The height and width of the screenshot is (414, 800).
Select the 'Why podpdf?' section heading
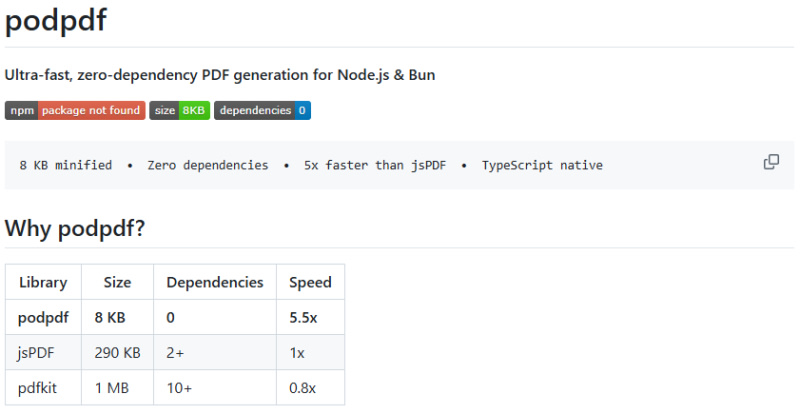[75, 228]
